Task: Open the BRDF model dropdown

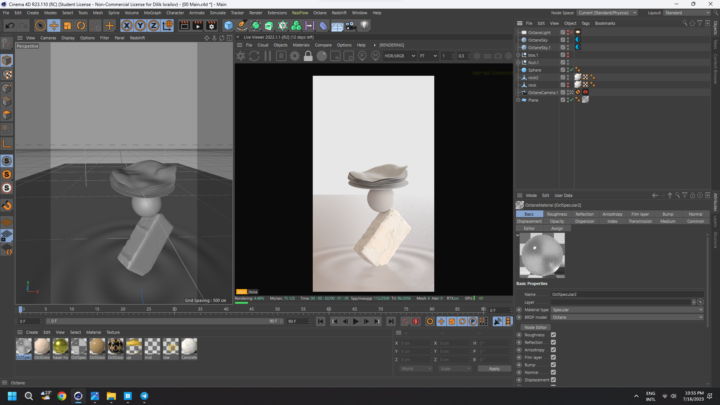Action: [627, 317]
